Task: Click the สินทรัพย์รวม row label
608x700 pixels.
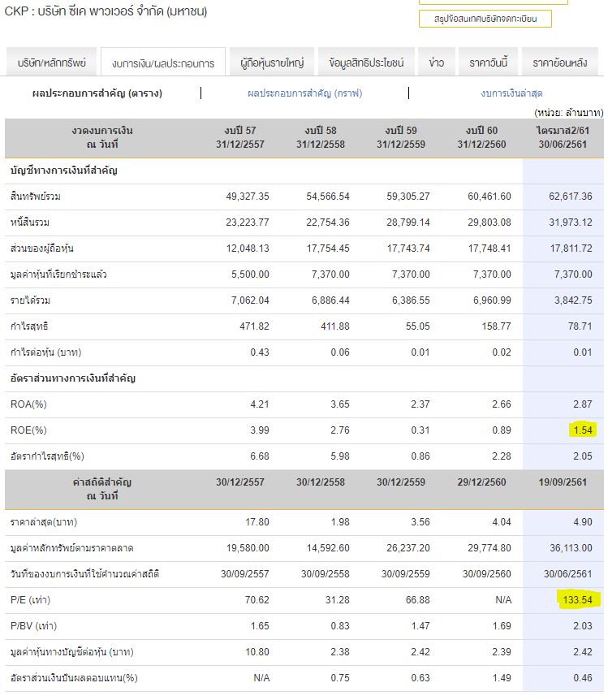Action: pos(36,197)
